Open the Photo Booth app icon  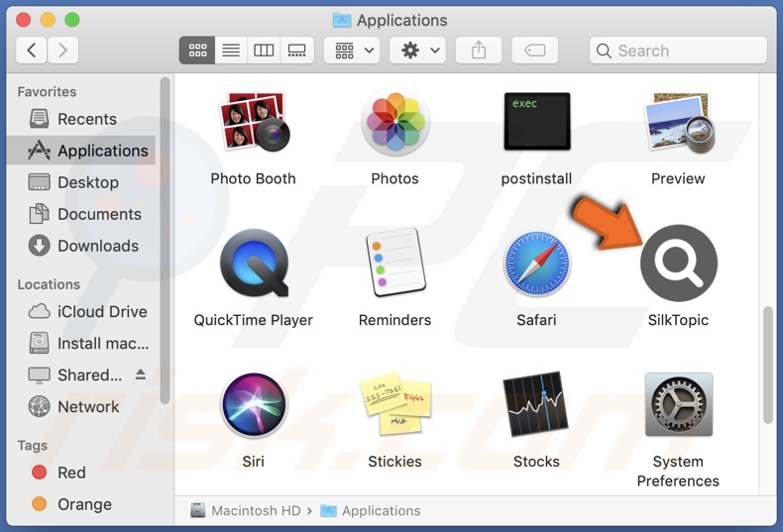253,122
